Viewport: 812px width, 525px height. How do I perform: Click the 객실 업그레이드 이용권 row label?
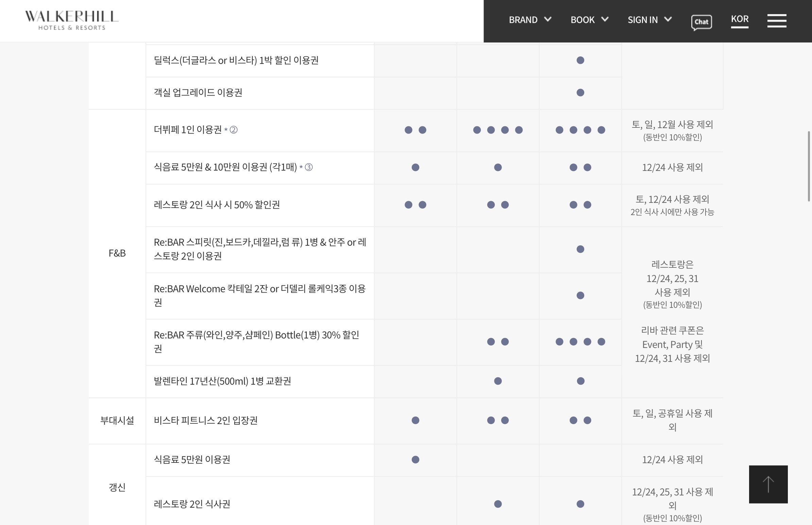click(198, 92)
